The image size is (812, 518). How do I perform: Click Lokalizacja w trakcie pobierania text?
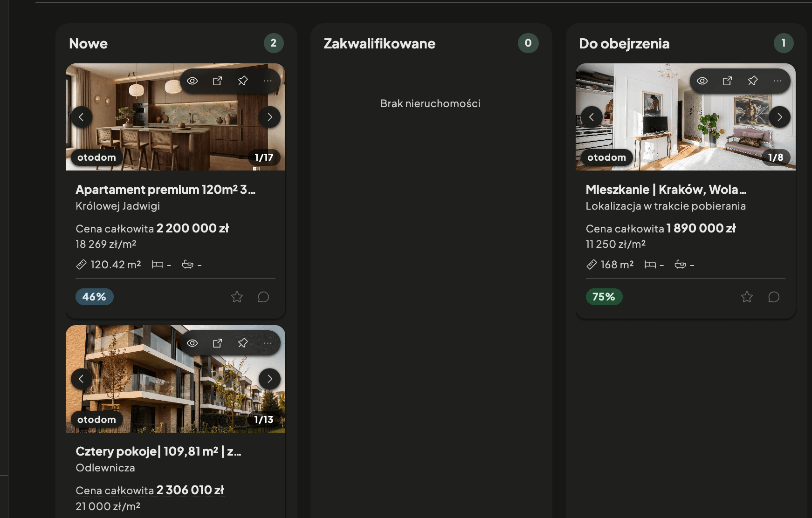coord(666,206)
